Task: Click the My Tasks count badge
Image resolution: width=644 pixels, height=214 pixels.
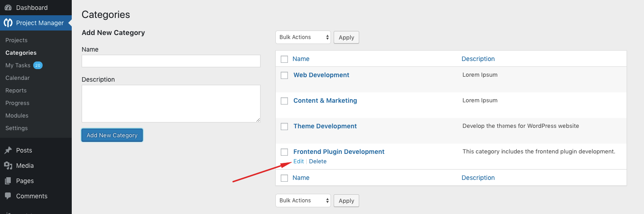Action: coord(38,66)
